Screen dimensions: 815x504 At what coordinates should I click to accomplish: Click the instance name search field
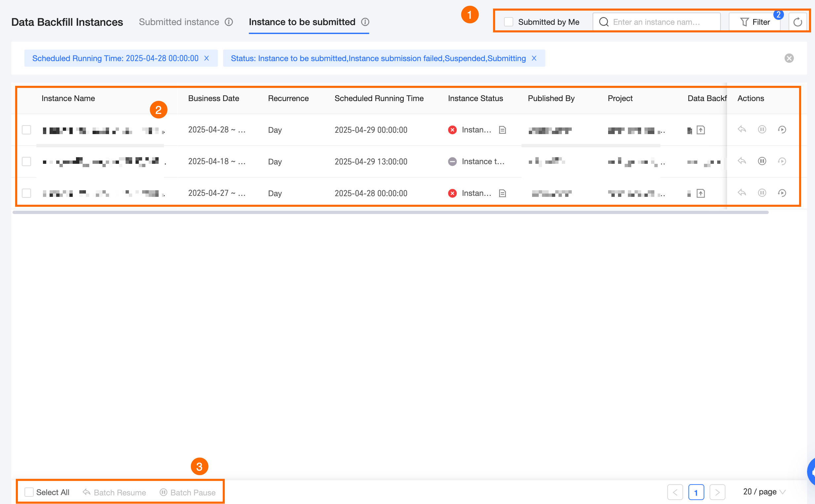(x=656, y=22)
